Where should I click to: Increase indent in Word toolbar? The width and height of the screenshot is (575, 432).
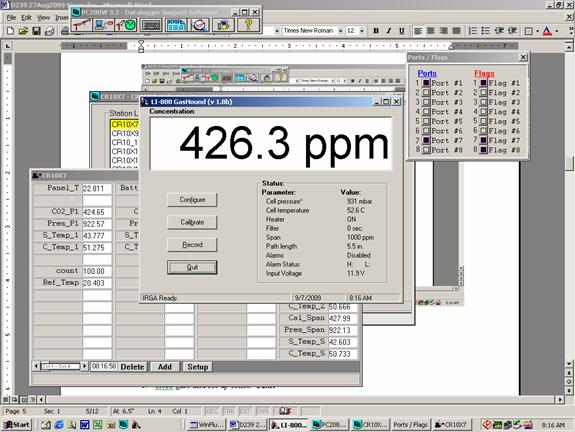pos(512,31)
